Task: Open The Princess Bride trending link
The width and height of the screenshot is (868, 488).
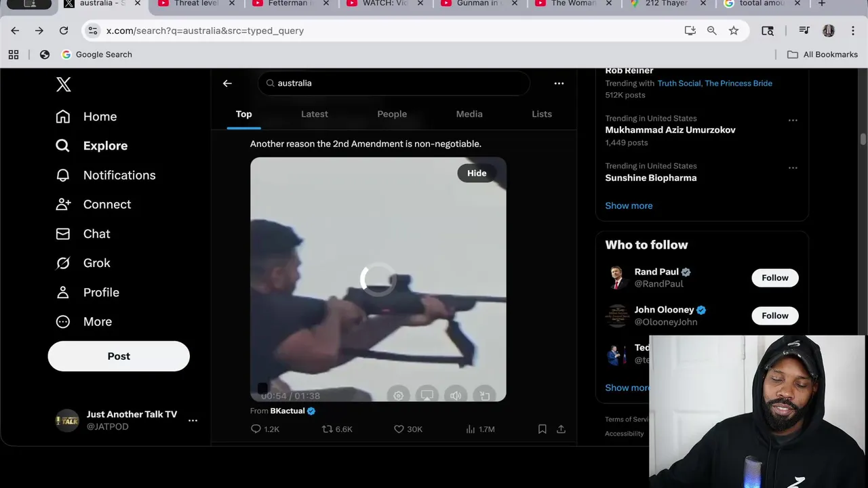Action: (x=738, y=83)
